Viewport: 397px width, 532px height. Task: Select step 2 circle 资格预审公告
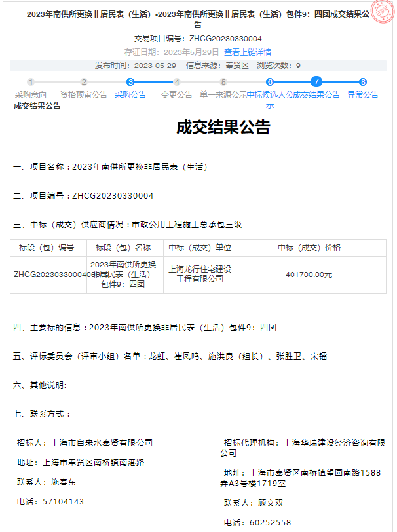[x=84, y=82]
